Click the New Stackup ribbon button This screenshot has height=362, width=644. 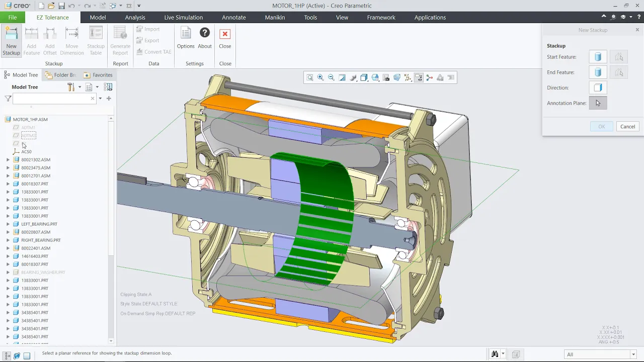click(11, 41)
